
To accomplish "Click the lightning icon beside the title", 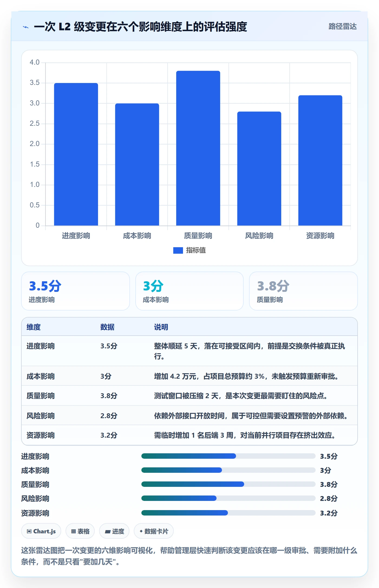I will 26,27.
